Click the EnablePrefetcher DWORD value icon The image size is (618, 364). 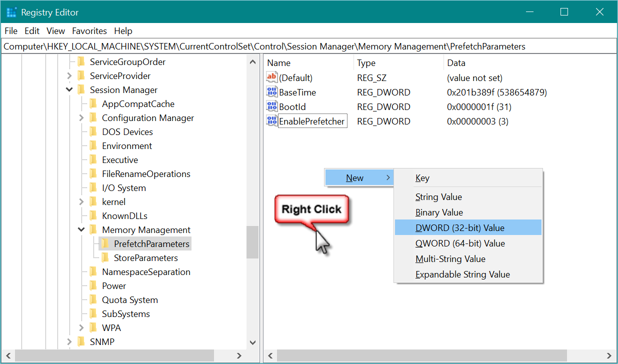click(272, 121)
